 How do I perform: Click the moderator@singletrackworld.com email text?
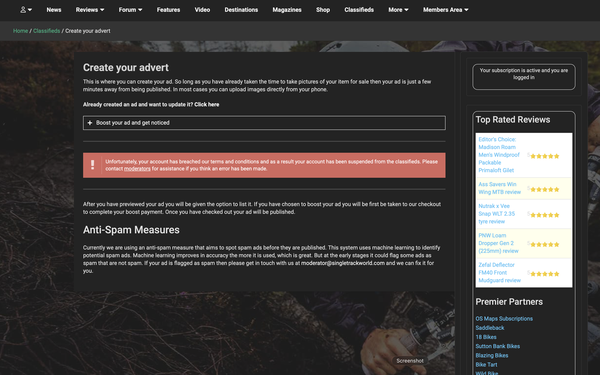click(x=343, y=263)
